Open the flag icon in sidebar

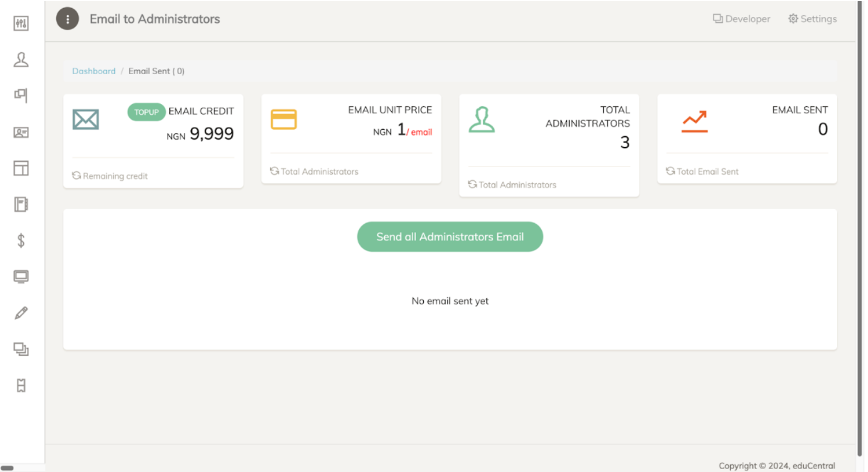21,95
